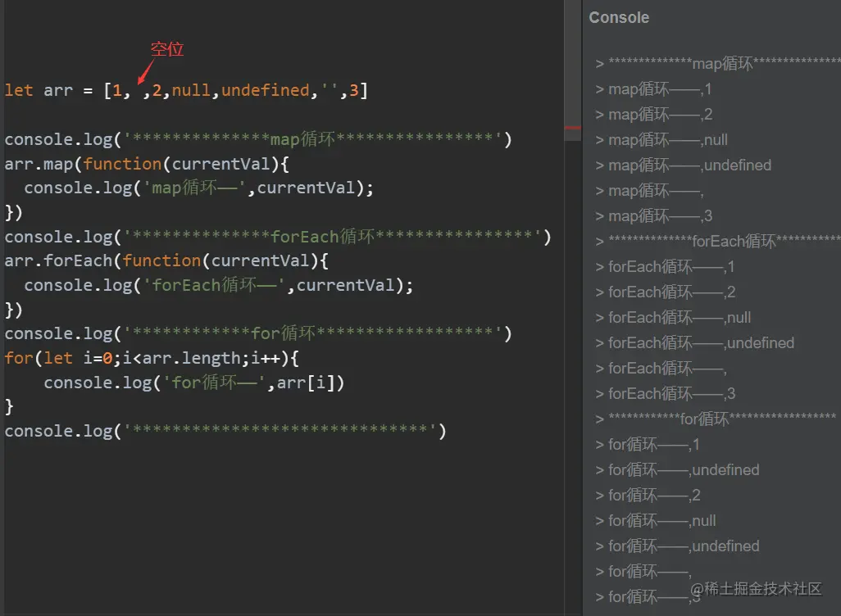Select console output 'for循环——,1'
The width and height of the screenshot is (841, 616).
[648, 445]
